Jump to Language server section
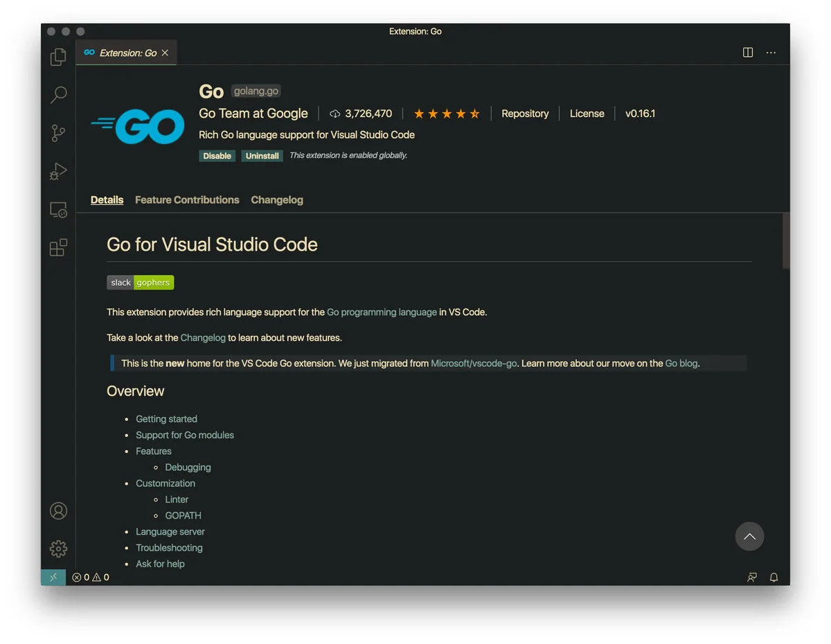The height and width of the screenshot is (644, 831). [x=170, y=532]
